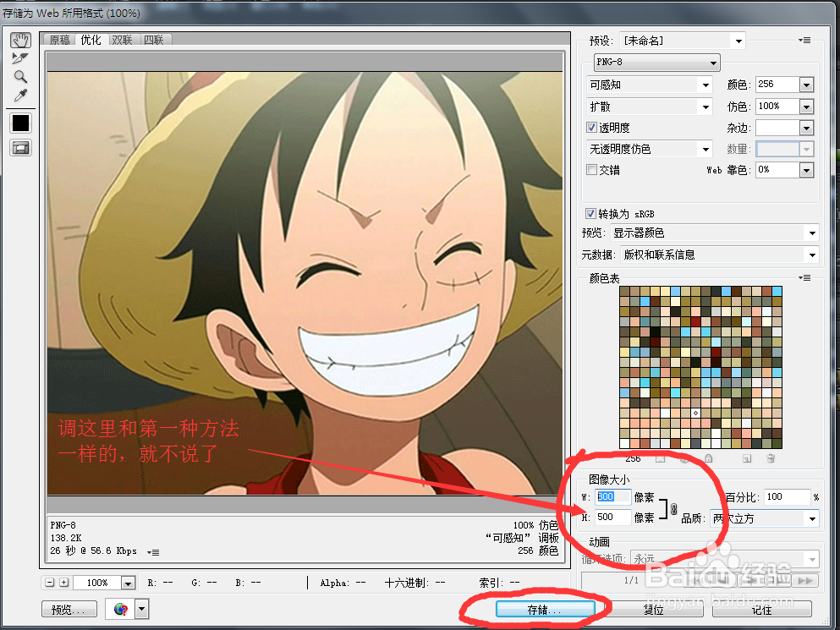Click the zoom 100% value field

pyautogui.click(x=97, y=583)
